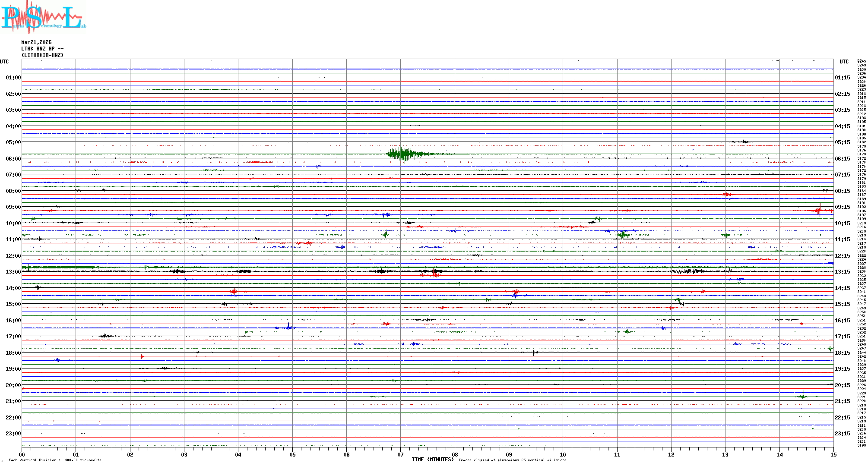Click the 20:15 time label on right
The image size is (868, 466).
click(x=842, y=385)
